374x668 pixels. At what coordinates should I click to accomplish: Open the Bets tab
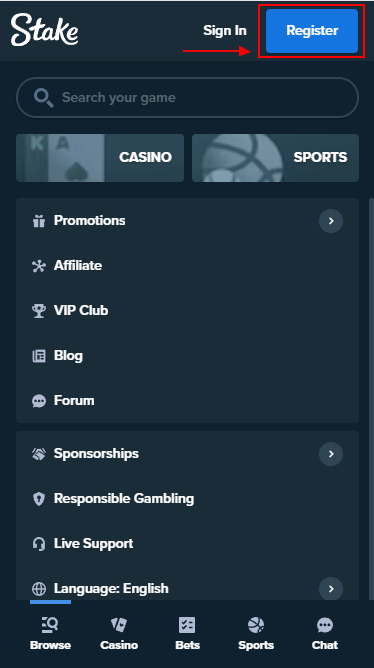(187, 633)
